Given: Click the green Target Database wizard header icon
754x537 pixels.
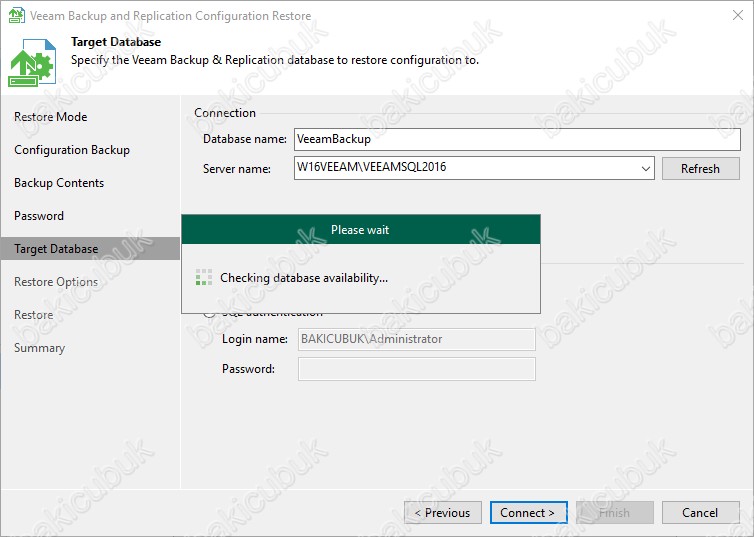Looking at the screenshot, I should [x=34, y=62].
